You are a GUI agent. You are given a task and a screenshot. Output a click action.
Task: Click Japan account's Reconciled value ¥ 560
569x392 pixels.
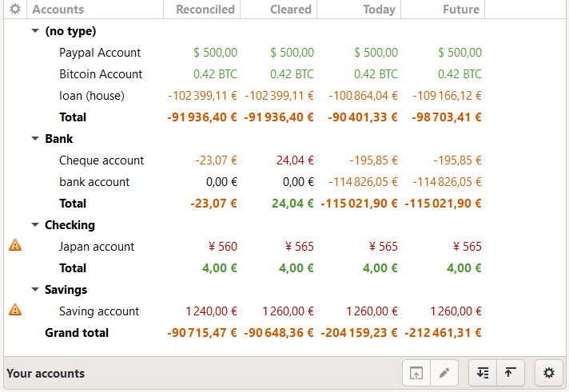223,247
